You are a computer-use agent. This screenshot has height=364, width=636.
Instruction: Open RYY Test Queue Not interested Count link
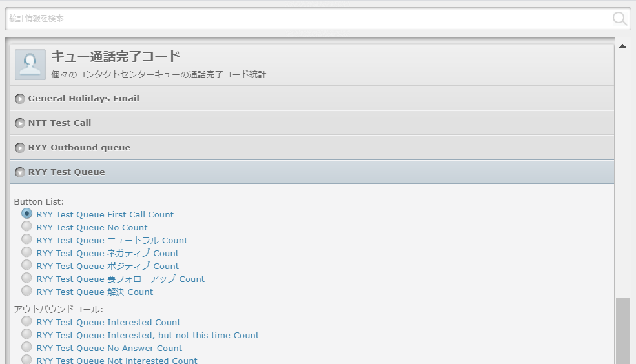coord(117,360)
